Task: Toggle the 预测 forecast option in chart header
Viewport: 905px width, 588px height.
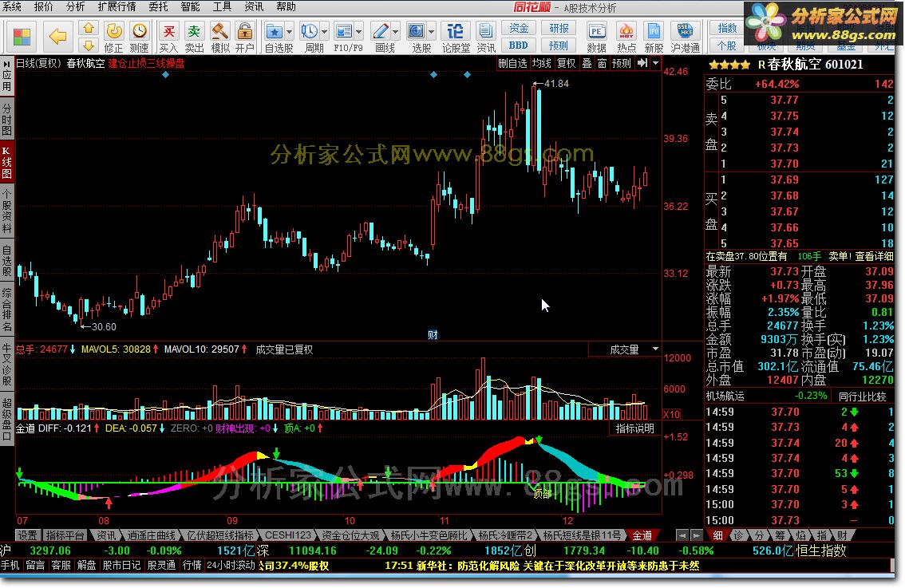Action: [621, 64]
